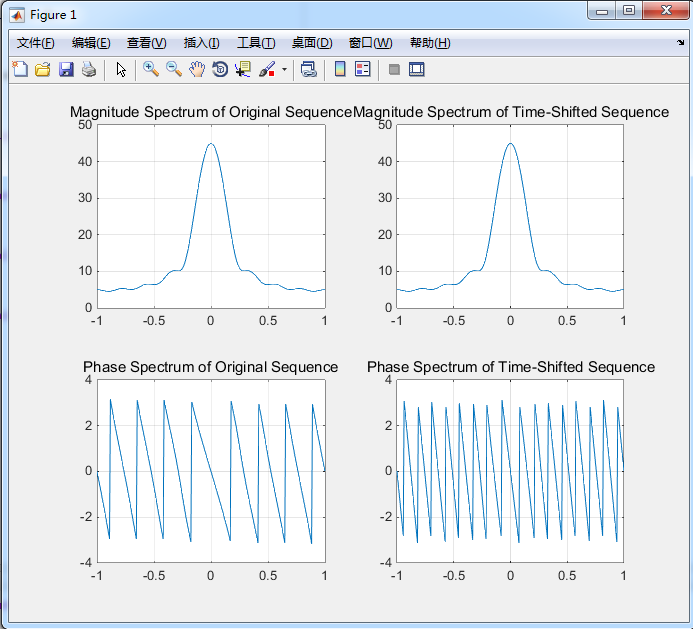Click the sawtooth line in the original phase plot

tap(211, 472)
